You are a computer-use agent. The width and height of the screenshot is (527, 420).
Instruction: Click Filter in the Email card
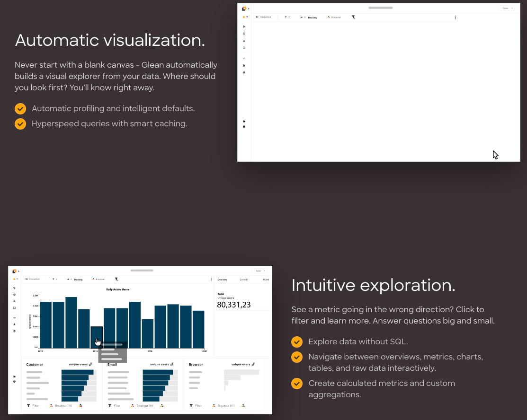pyautogui.click(x=114, y=405)
